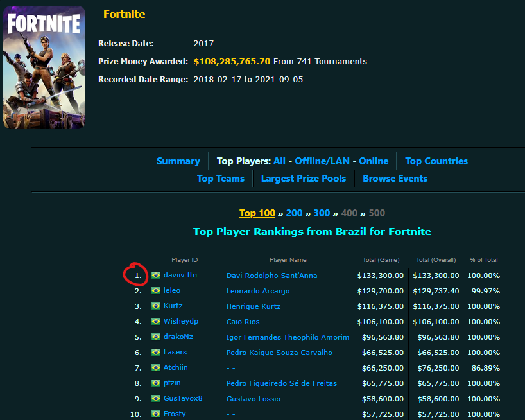This screenshot has width=525, height=420.
Task: Open the Top Teams tab
Action: click(221, 179)
